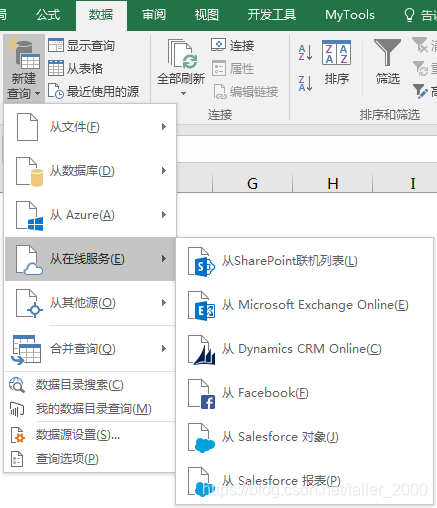The width and height of the screenshot is (437, 508).
Task: Switch to the 开发工具 ribbon tab
Action: tap(272, 15)
